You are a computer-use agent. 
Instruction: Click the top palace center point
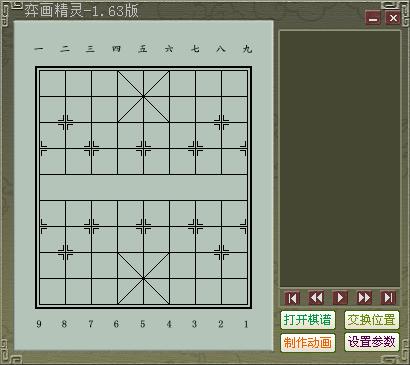pyautogui.click(x=143, y=96)
